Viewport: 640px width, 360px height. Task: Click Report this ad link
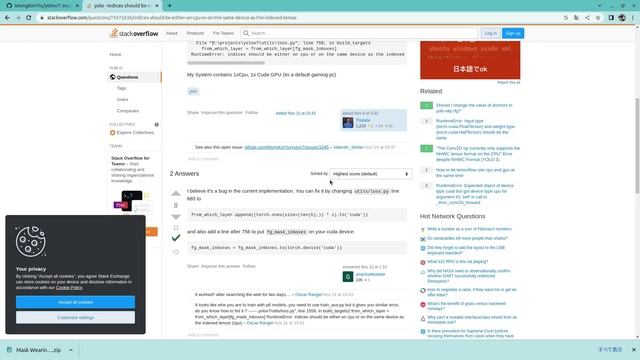(508, 83)
